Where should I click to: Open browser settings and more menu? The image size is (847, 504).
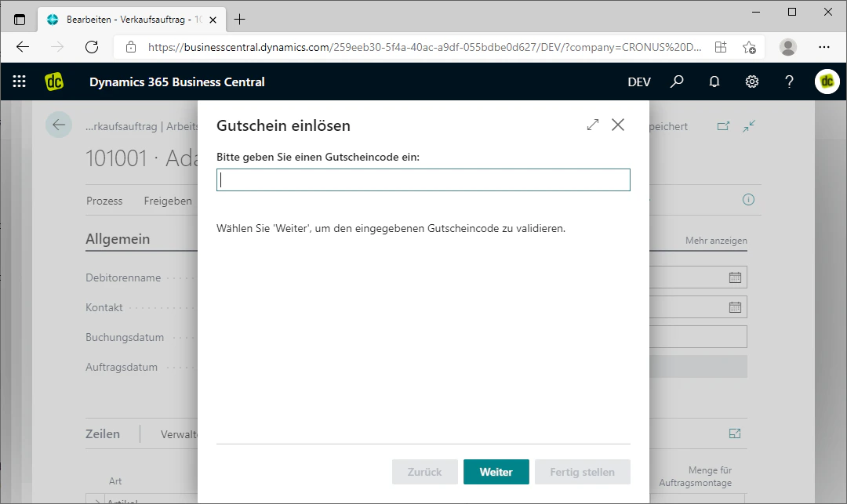(x=823, y=47)
